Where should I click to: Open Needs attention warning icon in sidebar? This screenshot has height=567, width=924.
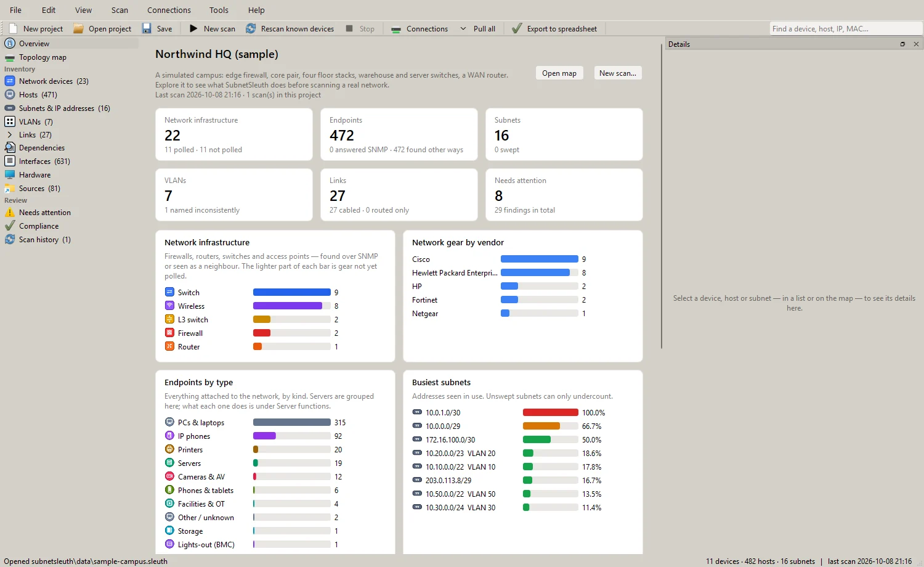pos(10,212)
